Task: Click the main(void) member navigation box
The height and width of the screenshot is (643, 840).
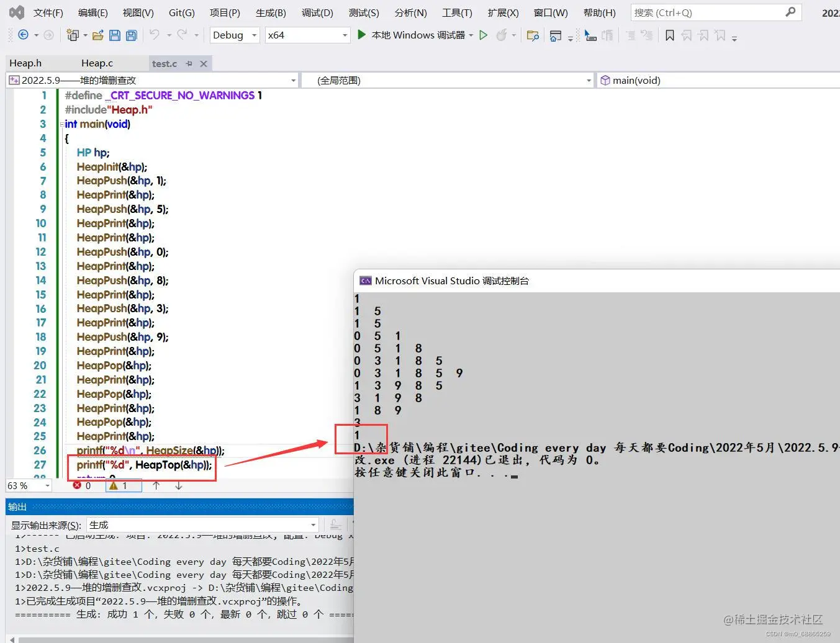Action: tap(718, 80)
